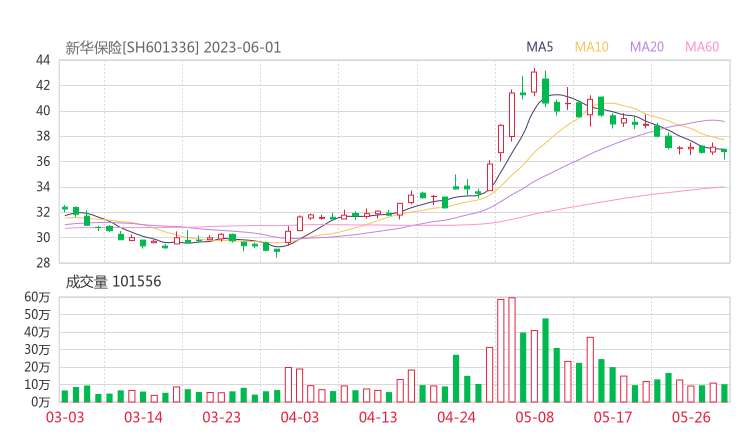Viewport: 740px width, 440px height.
Task: Click the highest candlestick peaking near 43
Action: 534,82
